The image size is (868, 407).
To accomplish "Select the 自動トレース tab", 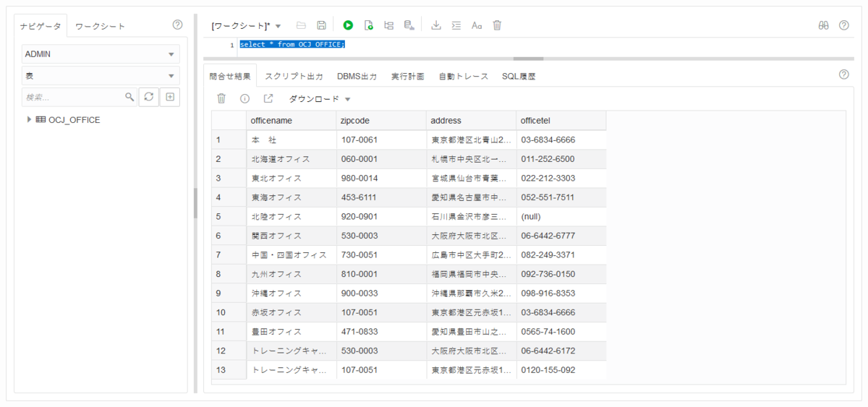I will (464, 76).
